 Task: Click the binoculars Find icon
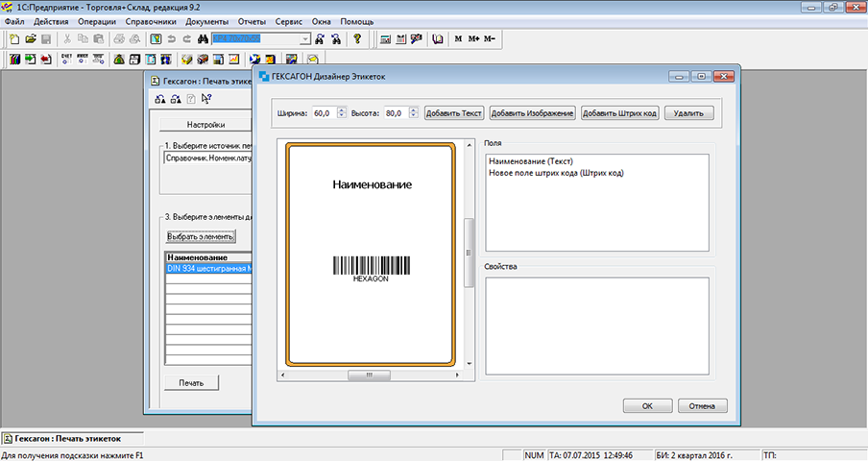pyautogui.click(x=203, y=39)
